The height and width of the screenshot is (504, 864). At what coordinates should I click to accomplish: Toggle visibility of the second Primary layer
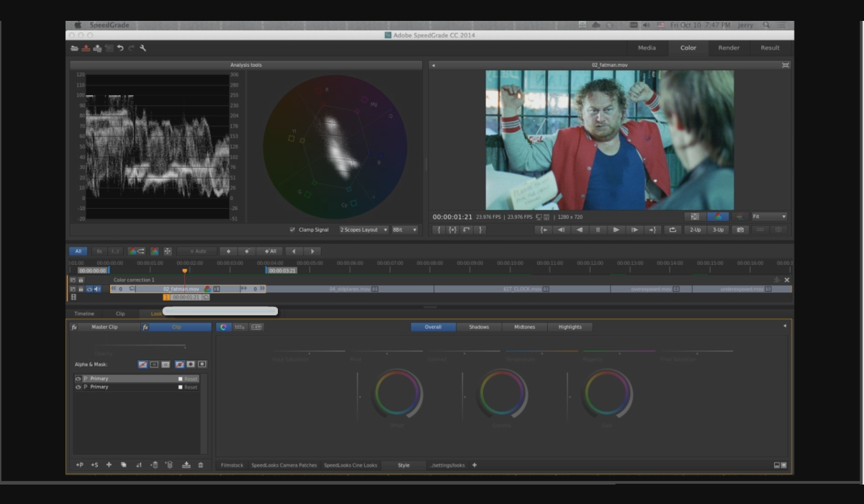(78, 387)
